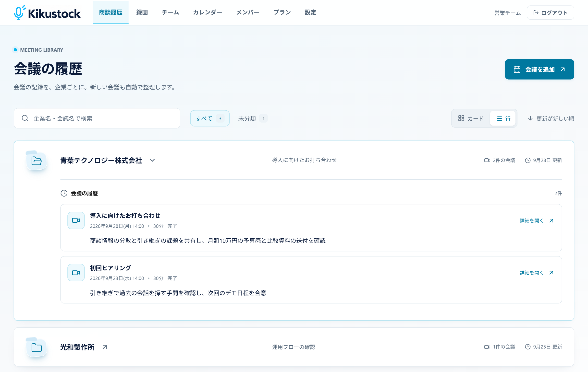Click the camera icon next to 2件の会議

(x=487, y=160)
